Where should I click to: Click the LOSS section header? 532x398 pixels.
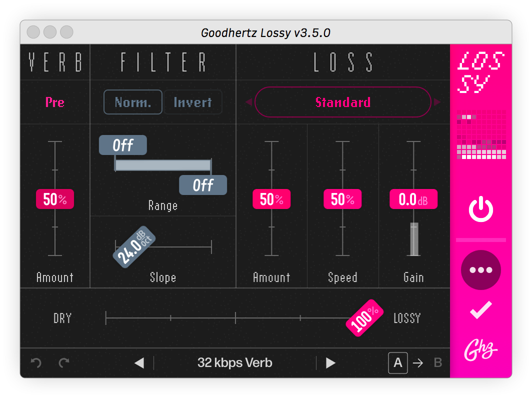pos(343,62)
